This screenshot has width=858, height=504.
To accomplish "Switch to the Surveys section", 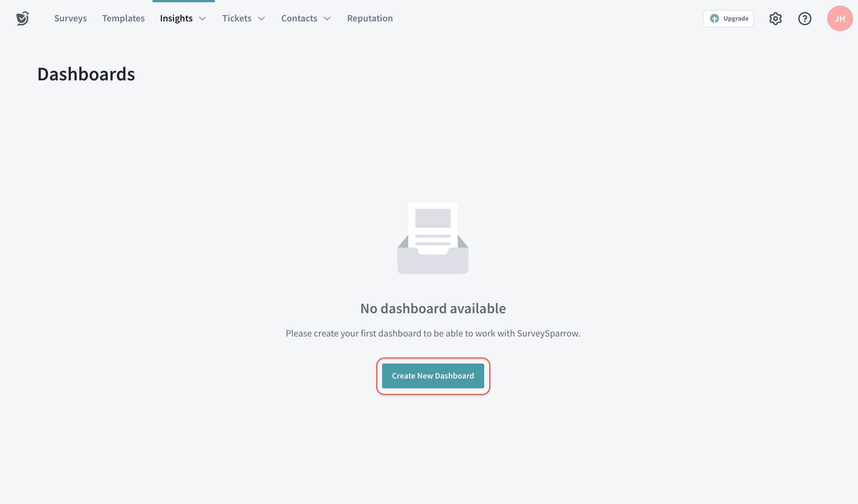I will tap(71, 18).
